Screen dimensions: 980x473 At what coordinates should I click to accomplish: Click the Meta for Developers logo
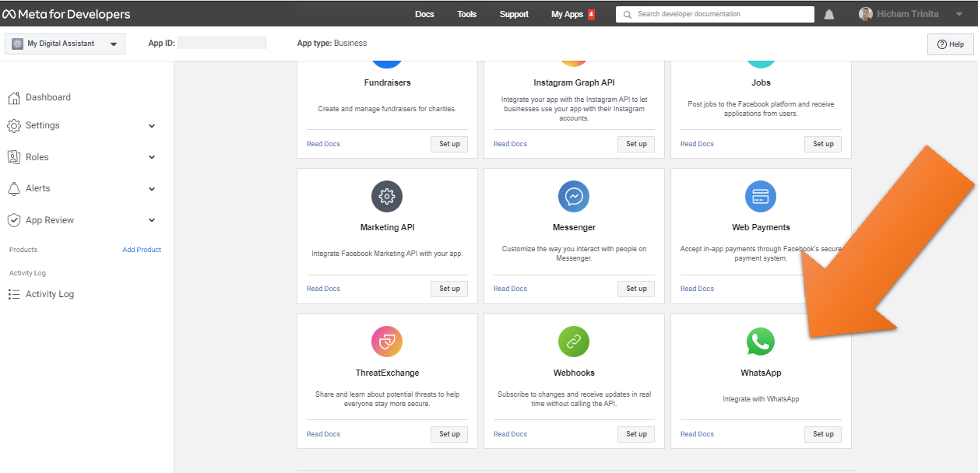tap(66, 14)
